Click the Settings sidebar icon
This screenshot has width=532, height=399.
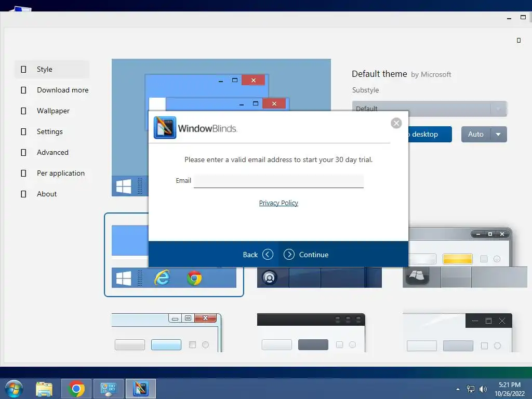(x=23, y=131)
